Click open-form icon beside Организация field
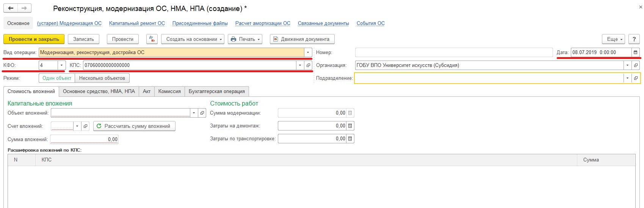Screen dimensions: 644x208 point(636,65)
